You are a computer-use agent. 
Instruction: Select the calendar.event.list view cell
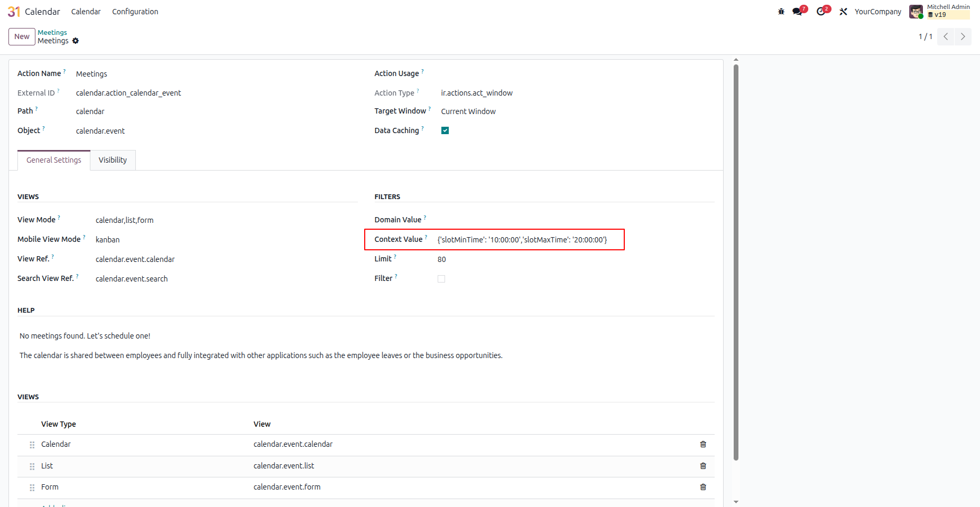pos(284,466)
